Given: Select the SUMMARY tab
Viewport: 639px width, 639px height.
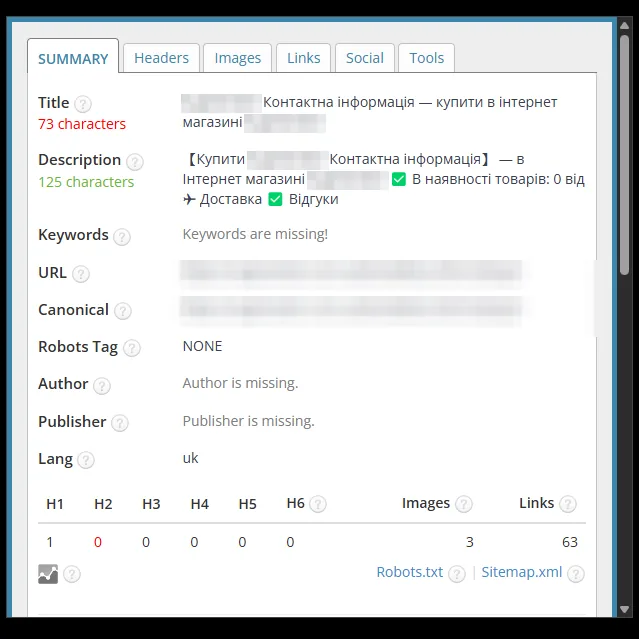Looking at the screenshot, I should (x=73, y=58).
